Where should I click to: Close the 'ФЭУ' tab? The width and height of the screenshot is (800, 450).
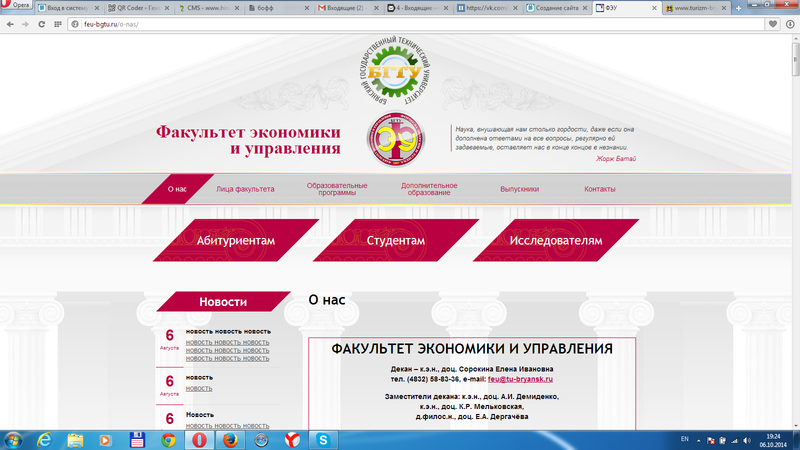pyautogui.click(x=654, y=8)
